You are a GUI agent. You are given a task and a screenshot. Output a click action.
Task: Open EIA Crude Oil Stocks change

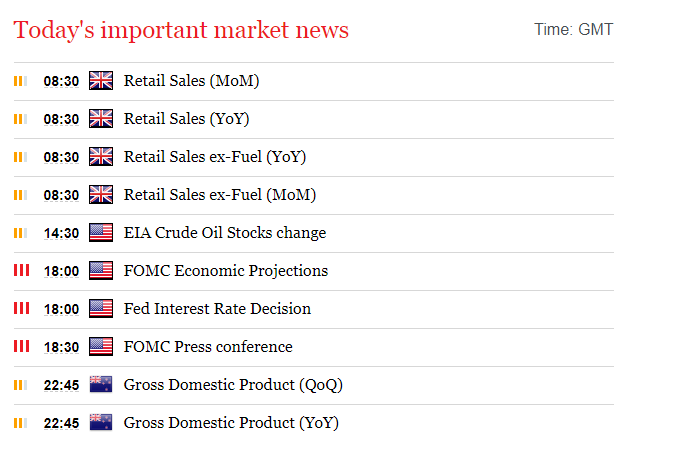tap(225, 233)
